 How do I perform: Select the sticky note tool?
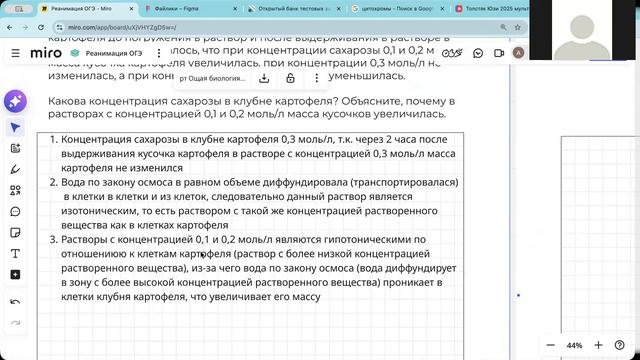[x=15, y=233]
